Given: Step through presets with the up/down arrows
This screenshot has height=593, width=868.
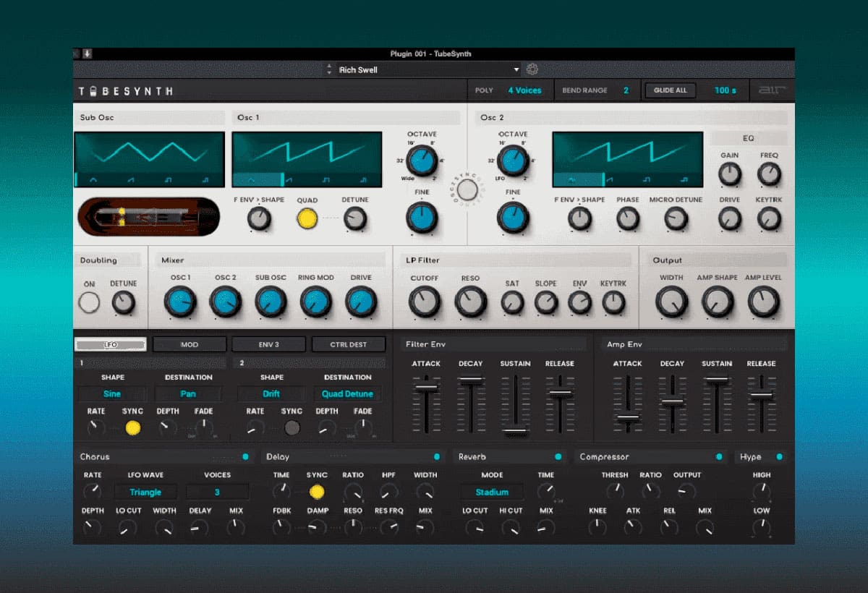Looking at the screenshot, I should (x=329, y=69).
